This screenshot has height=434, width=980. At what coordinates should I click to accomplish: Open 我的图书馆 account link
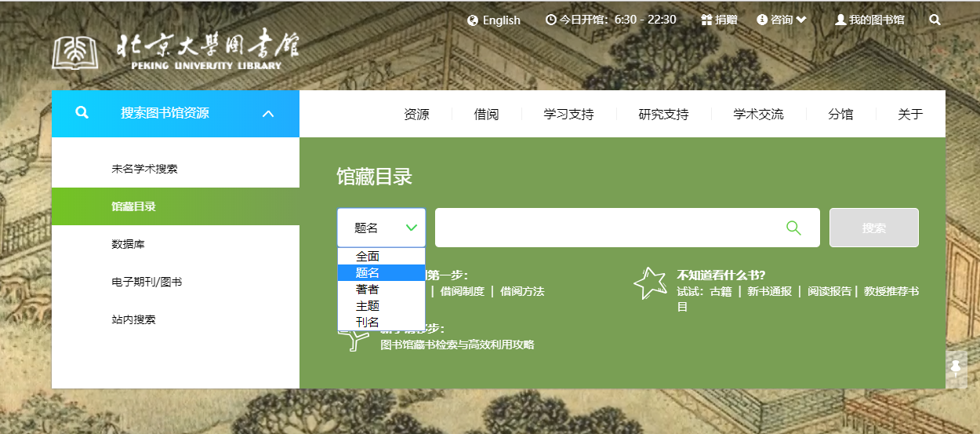pos(877,20)
